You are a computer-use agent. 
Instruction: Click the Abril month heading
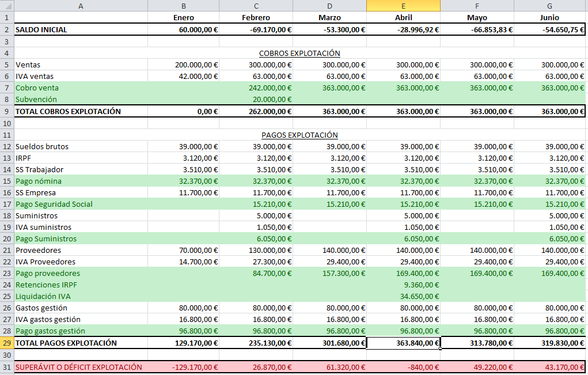[404, 18]
